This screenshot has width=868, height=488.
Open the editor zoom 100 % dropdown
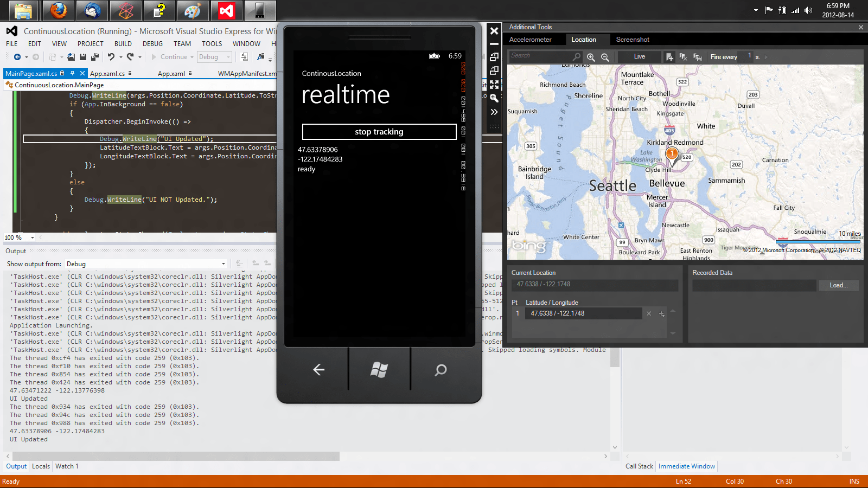coord(33,237)
